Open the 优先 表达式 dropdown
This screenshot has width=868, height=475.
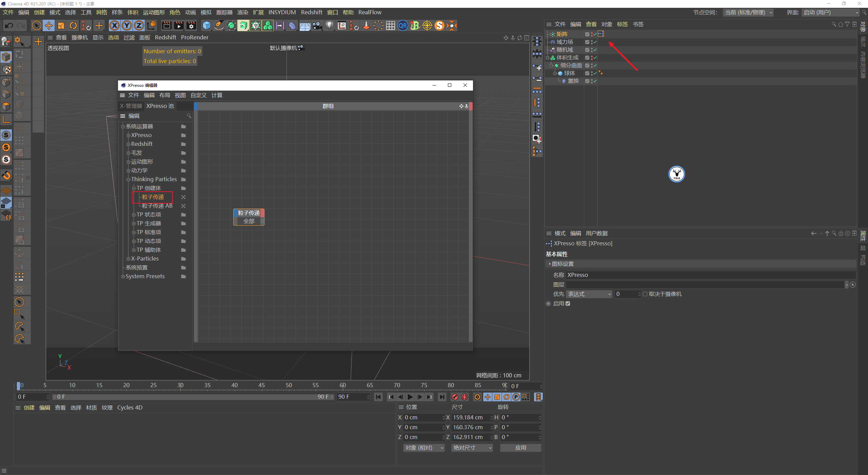click(x=589, y=294)
